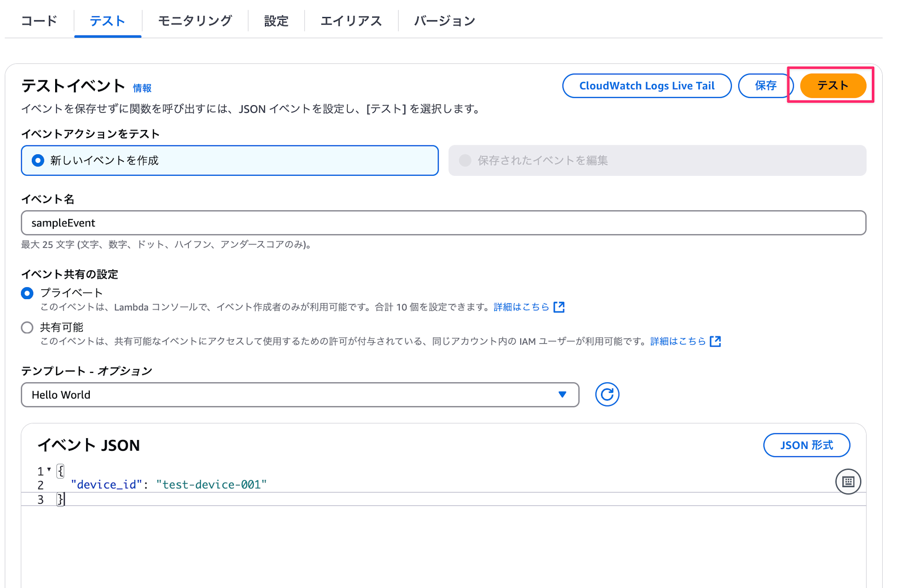The image size is (897, 588).
Task: Click external link icon after プライベート description
Action: (559, 307)
